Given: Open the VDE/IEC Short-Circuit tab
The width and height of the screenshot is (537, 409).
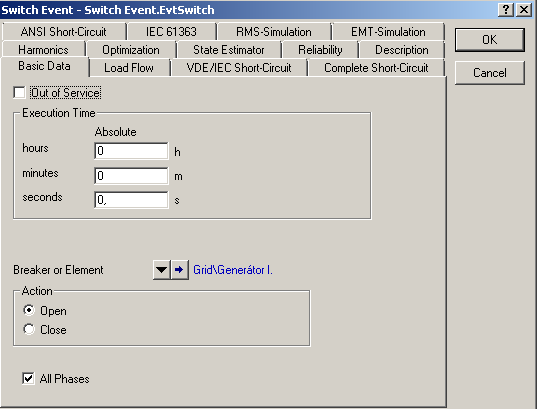Looking at the screenshot, I should [x=239, y=68].
